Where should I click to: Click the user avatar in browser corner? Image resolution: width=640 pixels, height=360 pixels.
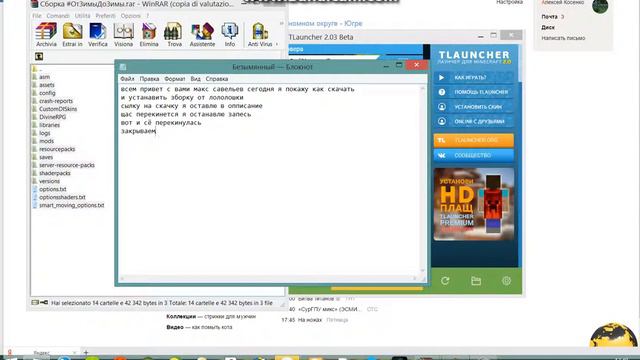pos(600,5)
